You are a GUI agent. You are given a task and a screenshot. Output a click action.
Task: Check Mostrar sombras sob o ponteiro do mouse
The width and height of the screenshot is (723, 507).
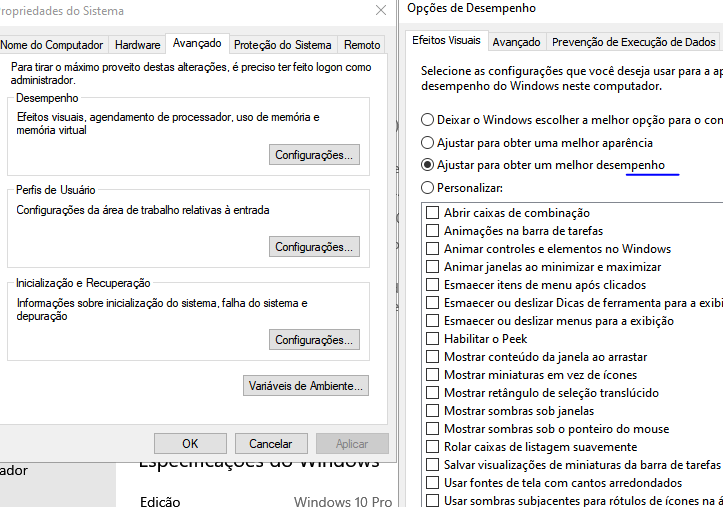[x=433, y=428]
